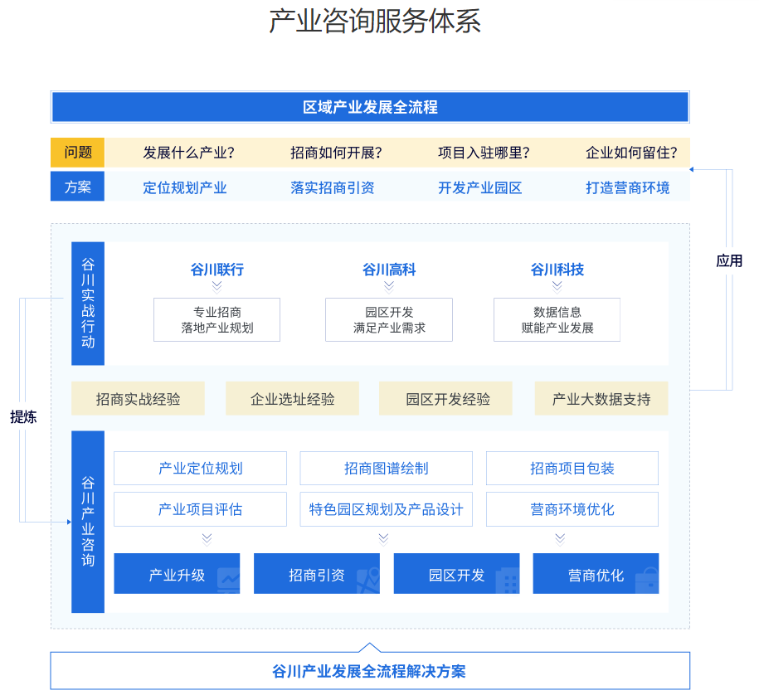Select the 招商实战经验 beige block
This screenshot has width=759, height=700.
pos(138,399)
